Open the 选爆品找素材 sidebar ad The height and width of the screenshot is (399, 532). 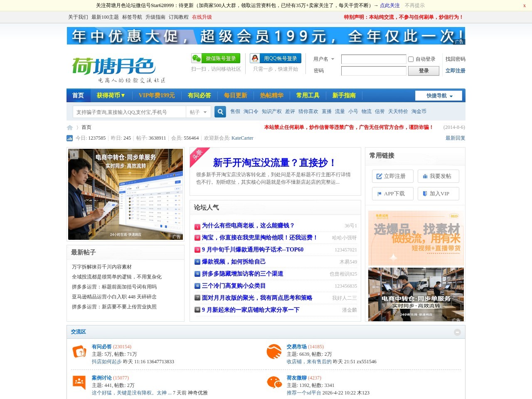pos(416,238)
